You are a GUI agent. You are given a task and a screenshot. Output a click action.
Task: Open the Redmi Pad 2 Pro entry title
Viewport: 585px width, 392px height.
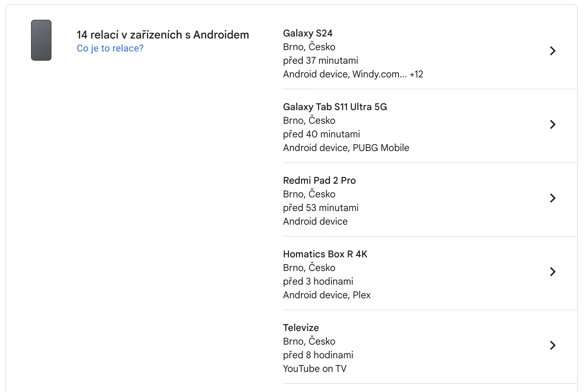click(x=319, y=181)
